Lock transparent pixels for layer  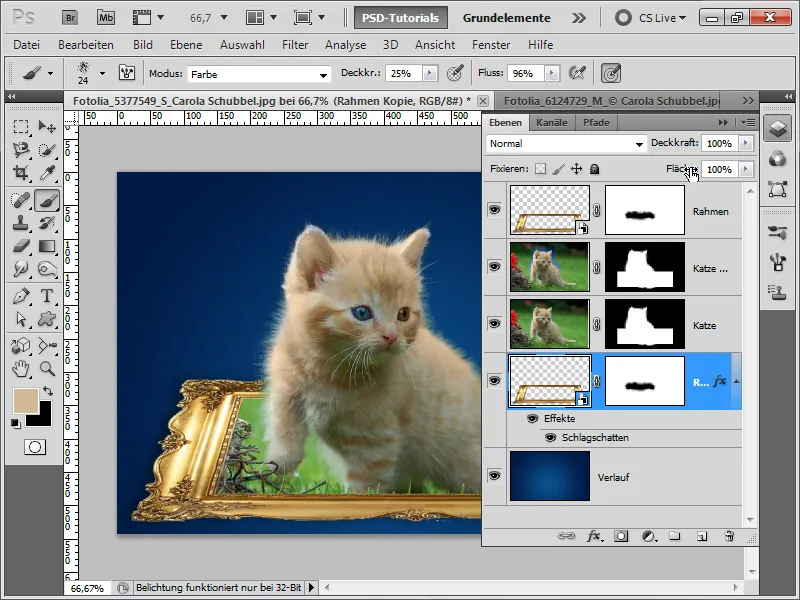pos(540,169)
